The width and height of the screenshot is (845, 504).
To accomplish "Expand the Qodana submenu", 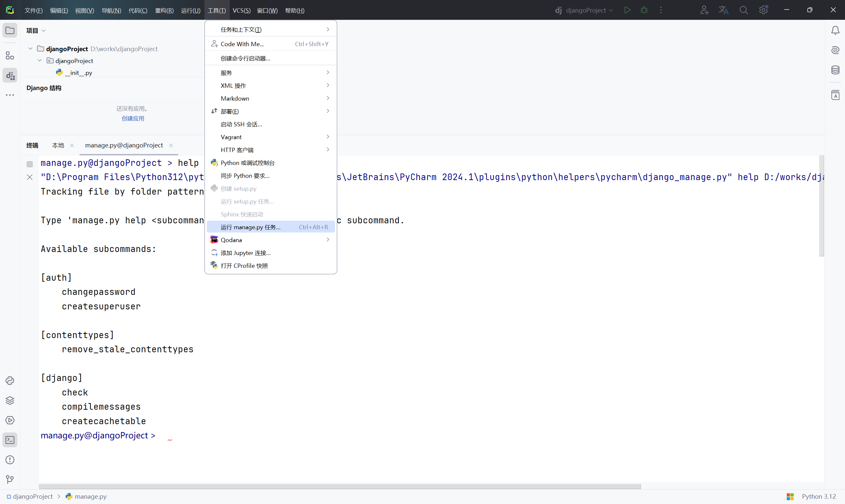I will click(x=270, y=240).
